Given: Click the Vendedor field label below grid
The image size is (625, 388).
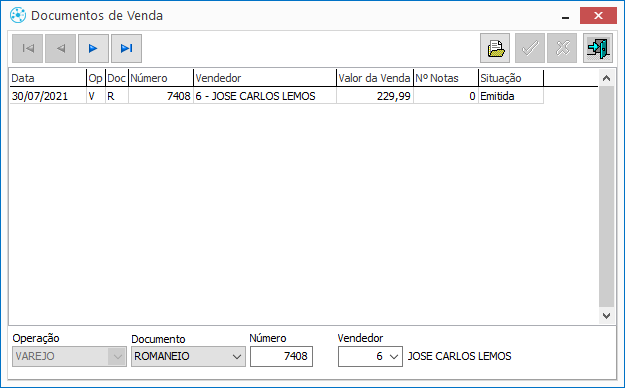Looking at the screenshot, I should (360, 338).
